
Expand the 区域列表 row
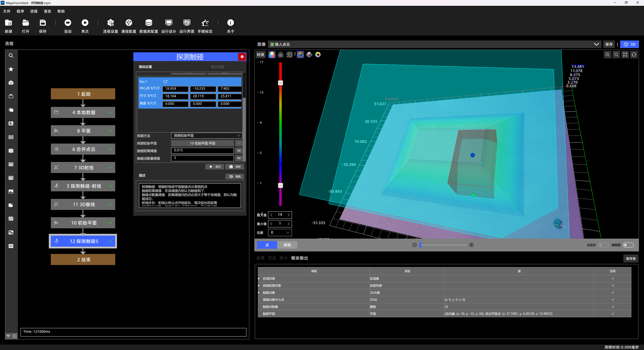point(259,279)
